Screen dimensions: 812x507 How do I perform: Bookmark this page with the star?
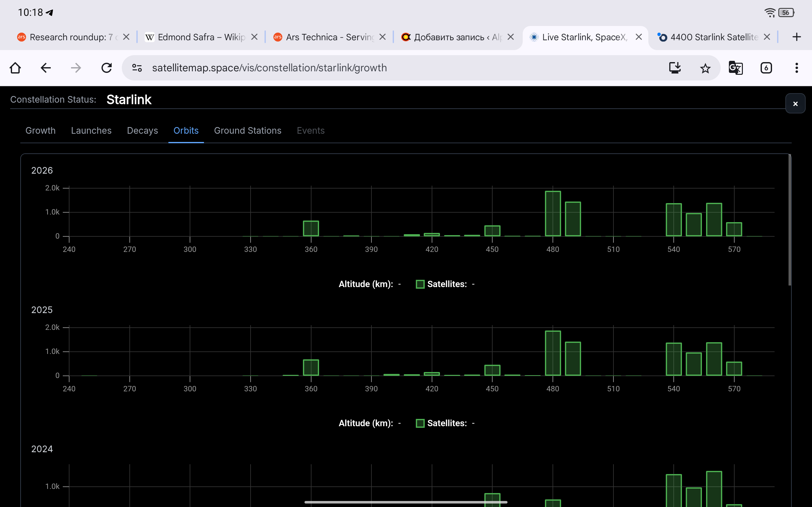click(705, 68)
